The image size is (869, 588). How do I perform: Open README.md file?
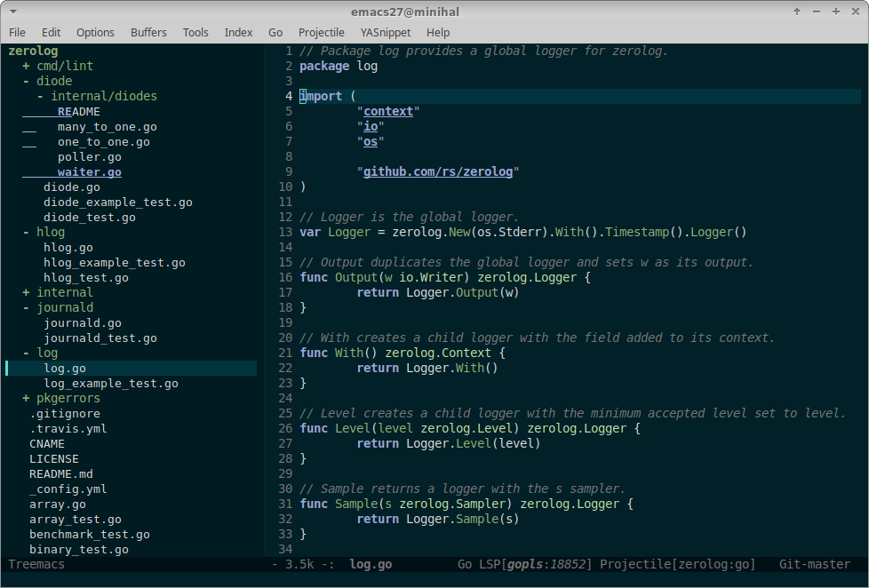61,473
